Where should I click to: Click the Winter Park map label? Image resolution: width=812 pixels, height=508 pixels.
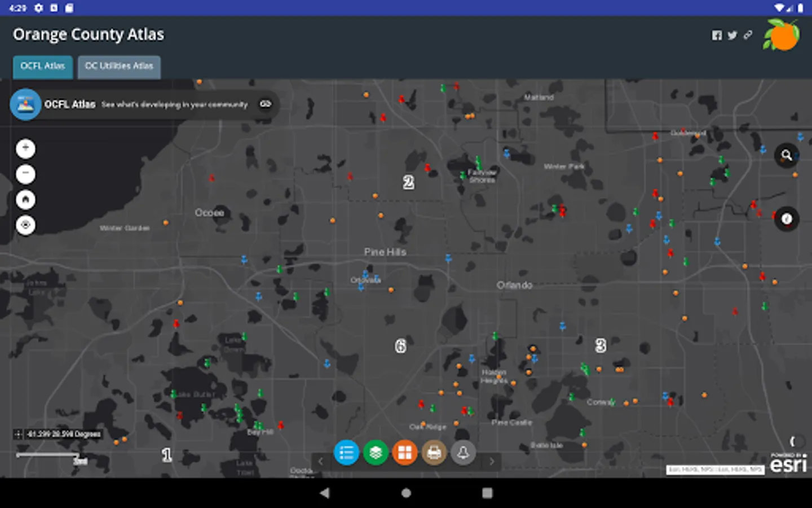pyautogui.click(x=564, y=167)
